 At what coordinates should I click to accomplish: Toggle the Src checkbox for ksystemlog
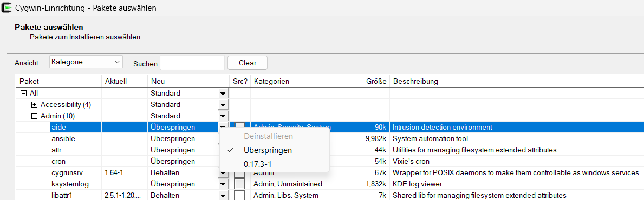tap(239, 184)
